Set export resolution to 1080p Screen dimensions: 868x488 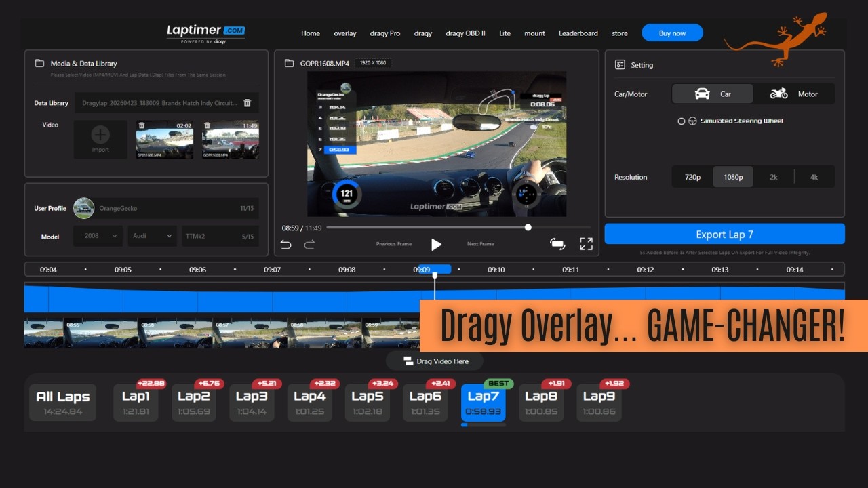(x=733, y=177)
